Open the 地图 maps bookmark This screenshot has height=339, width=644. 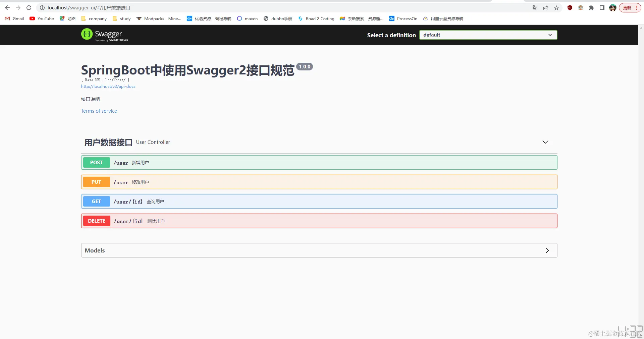67,19
